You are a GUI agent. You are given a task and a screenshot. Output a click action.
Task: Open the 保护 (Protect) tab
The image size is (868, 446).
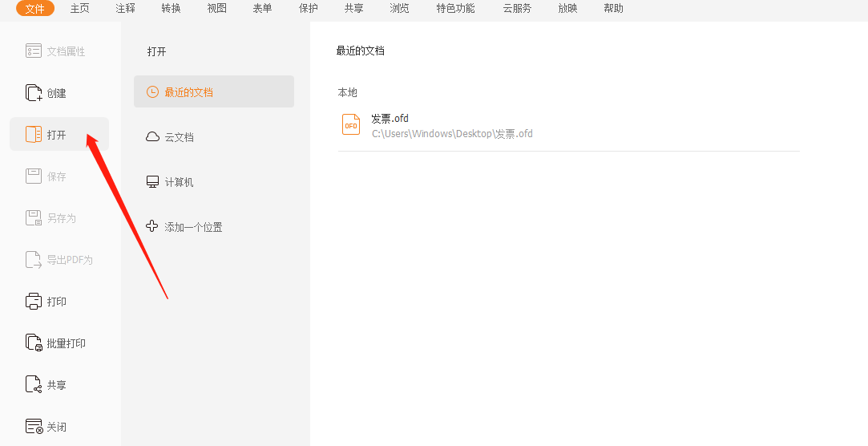(309, 9)
